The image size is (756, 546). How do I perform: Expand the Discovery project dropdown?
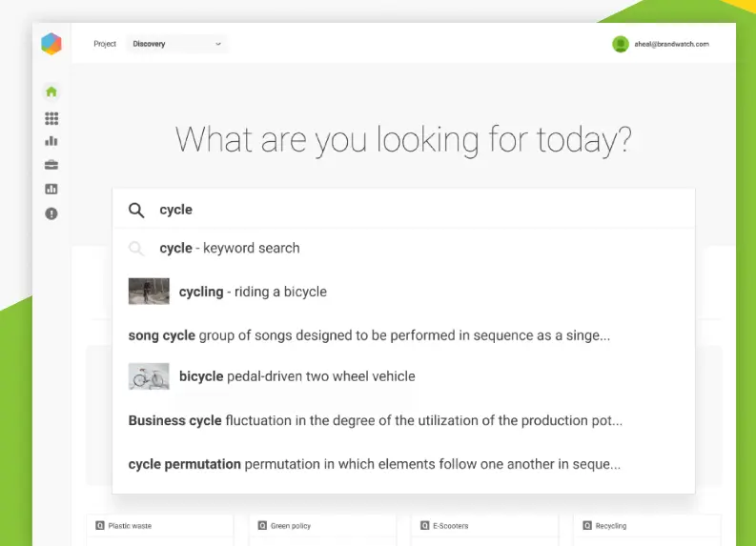176,44
